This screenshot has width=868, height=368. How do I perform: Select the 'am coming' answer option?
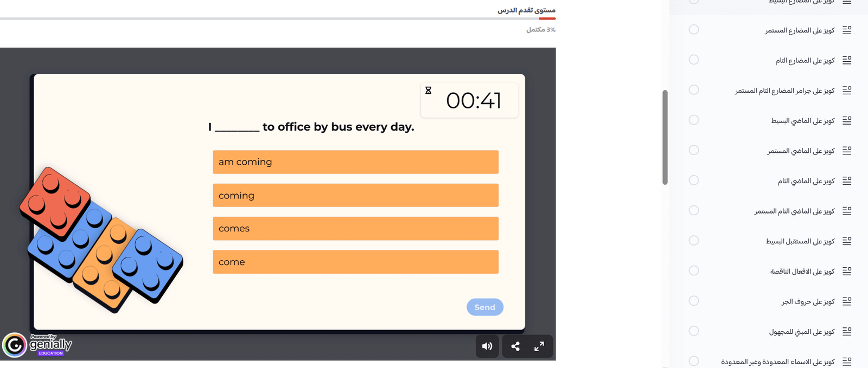point(355,162)
